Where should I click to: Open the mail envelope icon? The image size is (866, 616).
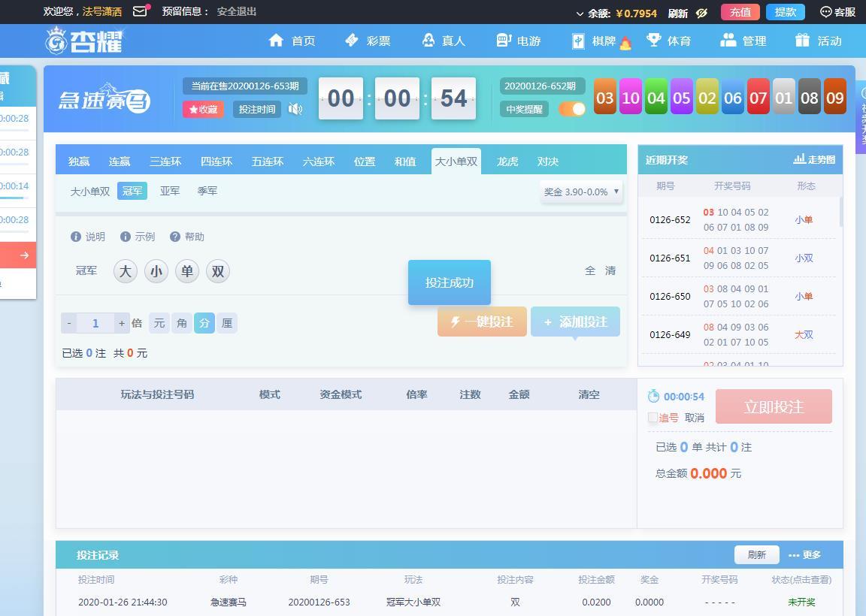[x=140, y=11]
